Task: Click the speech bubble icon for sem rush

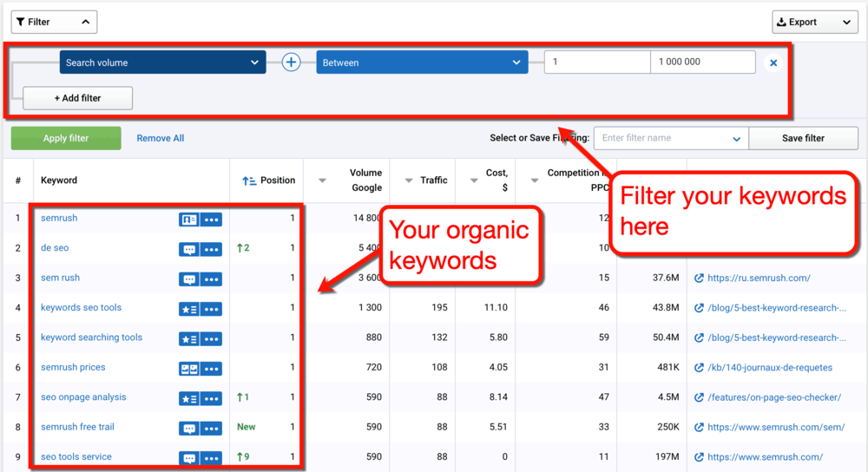Action: (188, 279)
